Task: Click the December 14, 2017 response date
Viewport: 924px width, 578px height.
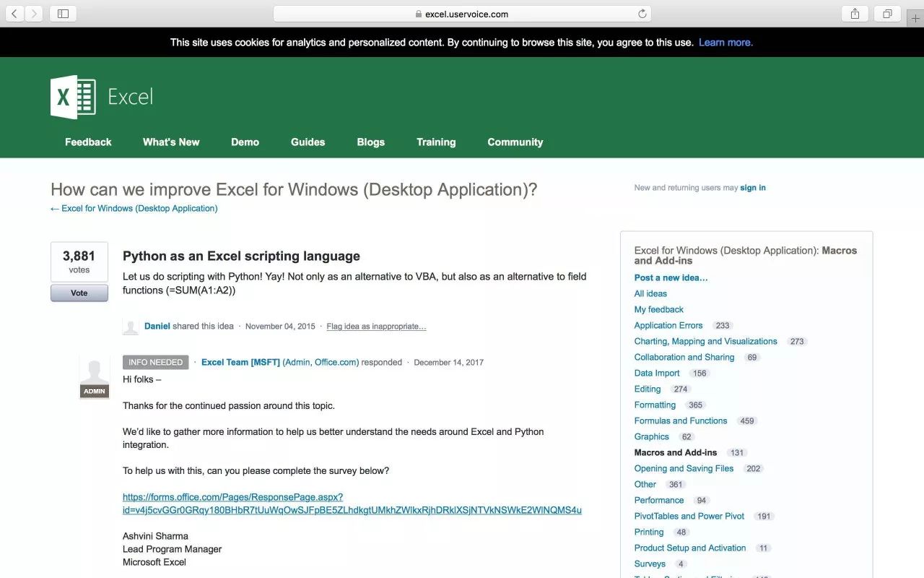Action: [448, 363]
